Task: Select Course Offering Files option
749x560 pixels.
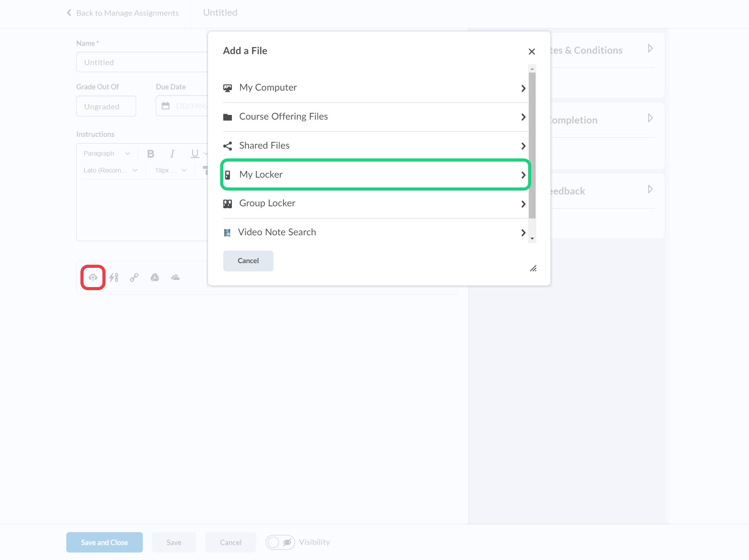Action: [375, 117]
